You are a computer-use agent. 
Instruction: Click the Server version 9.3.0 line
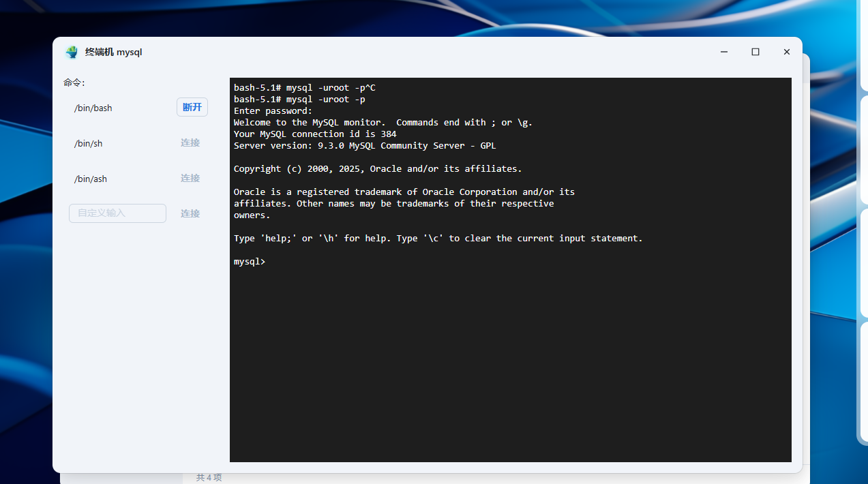point(365,146)
